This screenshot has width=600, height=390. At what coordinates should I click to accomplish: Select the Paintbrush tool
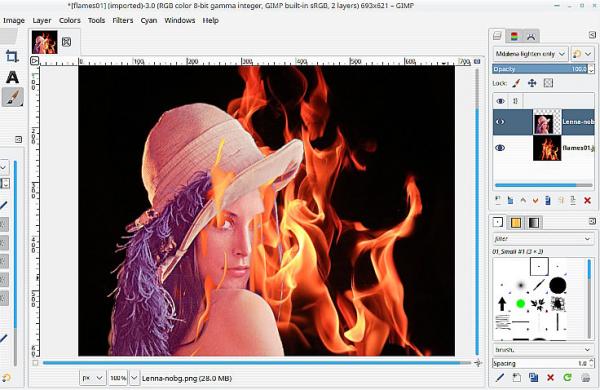pyautogui.click(x=13, y=97)
